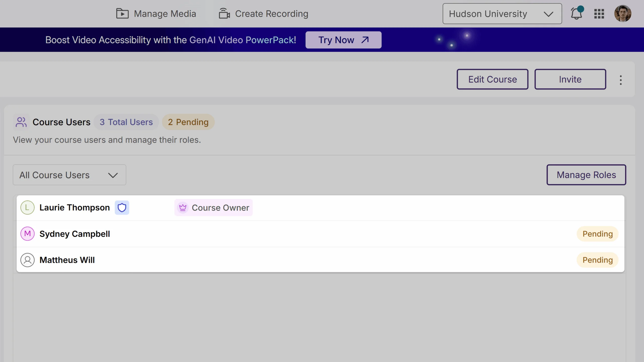
Task: Click the shield icon next to Laurie Thompson
Action: click(x=122, y=207)
